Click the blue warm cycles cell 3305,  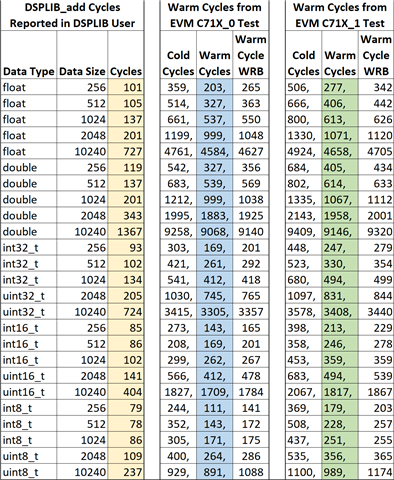point(215,312)
